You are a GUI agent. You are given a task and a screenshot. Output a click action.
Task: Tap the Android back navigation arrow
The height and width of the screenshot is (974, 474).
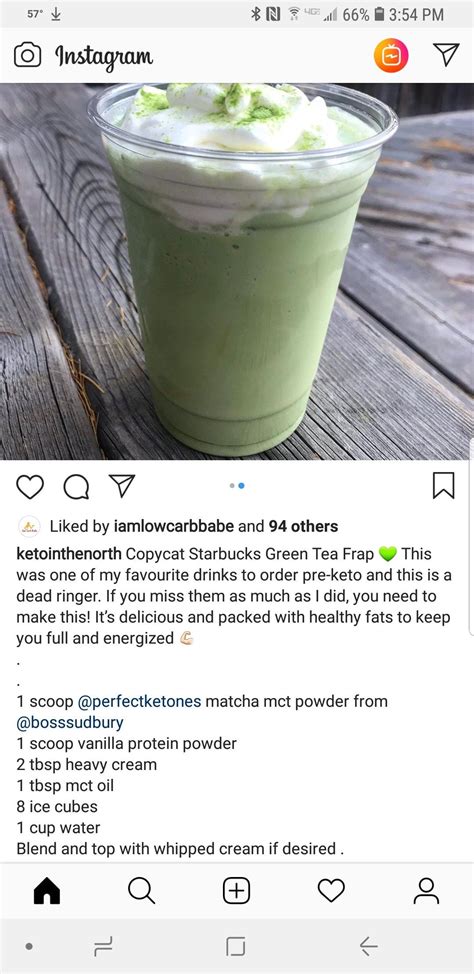(x=368, y=946)
